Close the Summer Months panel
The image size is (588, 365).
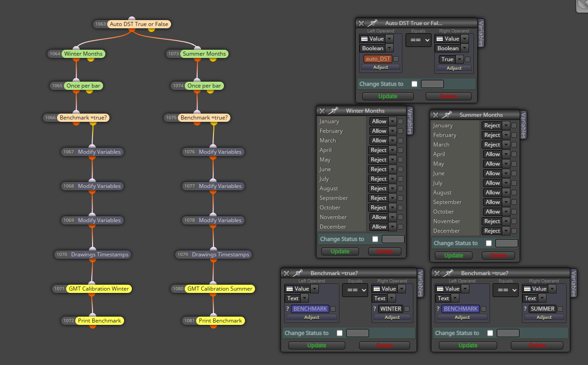(x=436, y=115)
